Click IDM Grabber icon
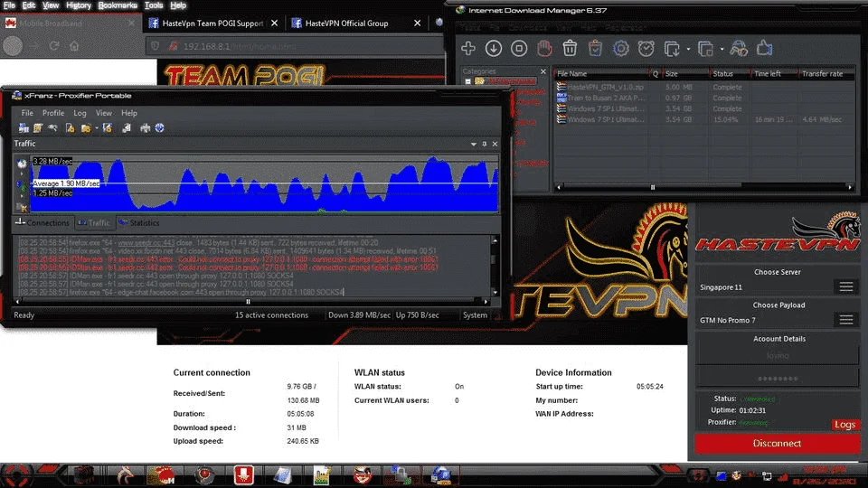Viewport: 868px width, 488px height. pos(739,49)
